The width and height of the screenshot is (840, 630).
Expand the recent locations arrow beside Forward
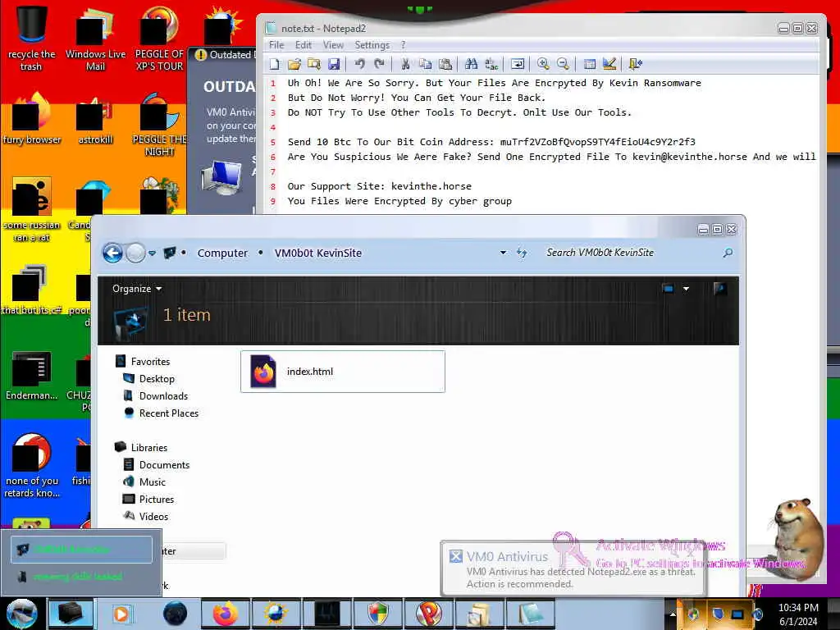[152, 253]
